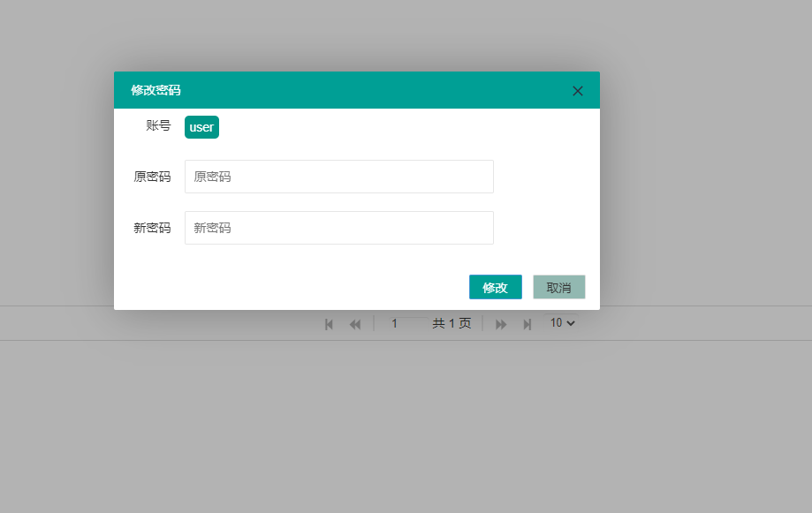
Task: Open the page size dropdown showing 10
Action: (560, 323)
